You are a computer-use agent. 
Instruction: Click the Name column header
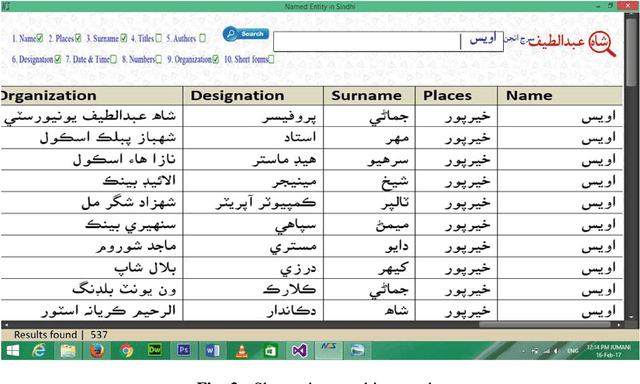[560, 95]
